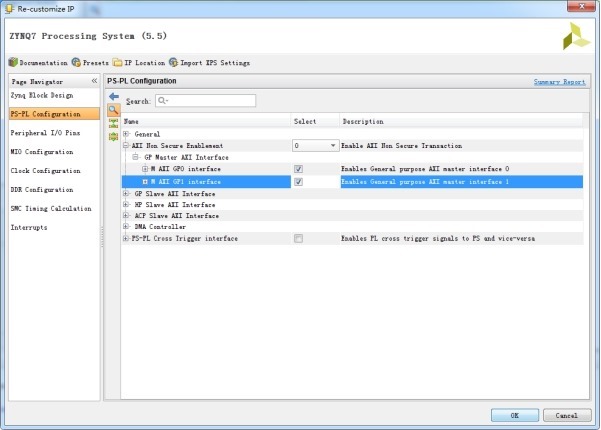
Task: Select HP Slave AXI Interface row text
Action: click(175, 205)
